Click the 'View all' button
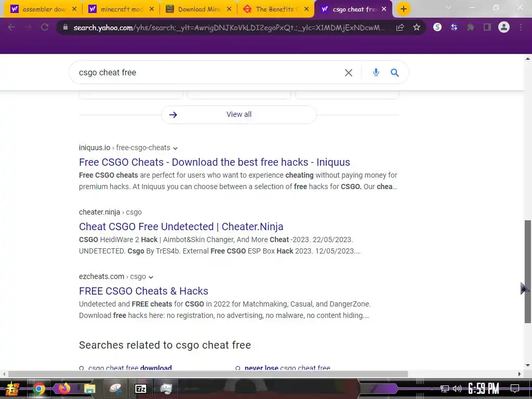This screenshot has height=399, width=532. pos(239,115)
